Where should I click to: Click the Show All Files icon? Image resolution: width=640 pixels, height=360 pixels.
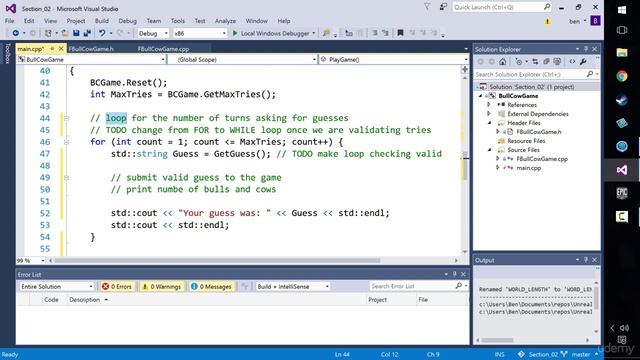pos(557,62)
